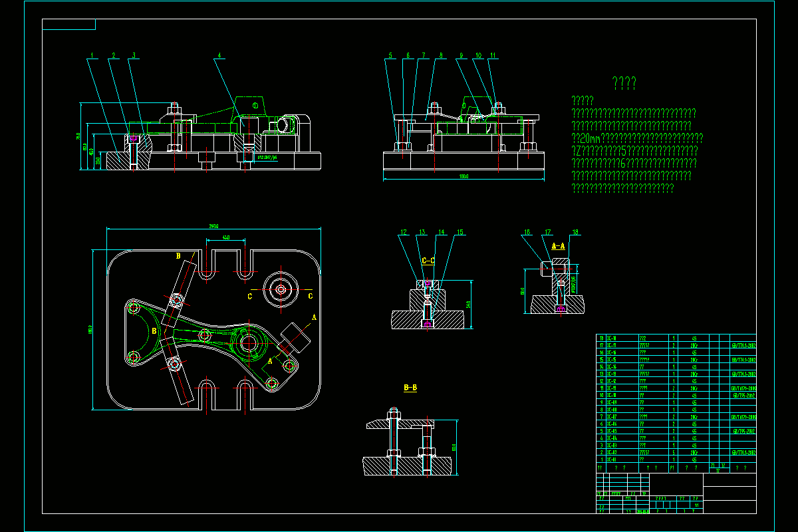Select callout 13 above the C-C section
798x532 pixels.
pos(422,233)
